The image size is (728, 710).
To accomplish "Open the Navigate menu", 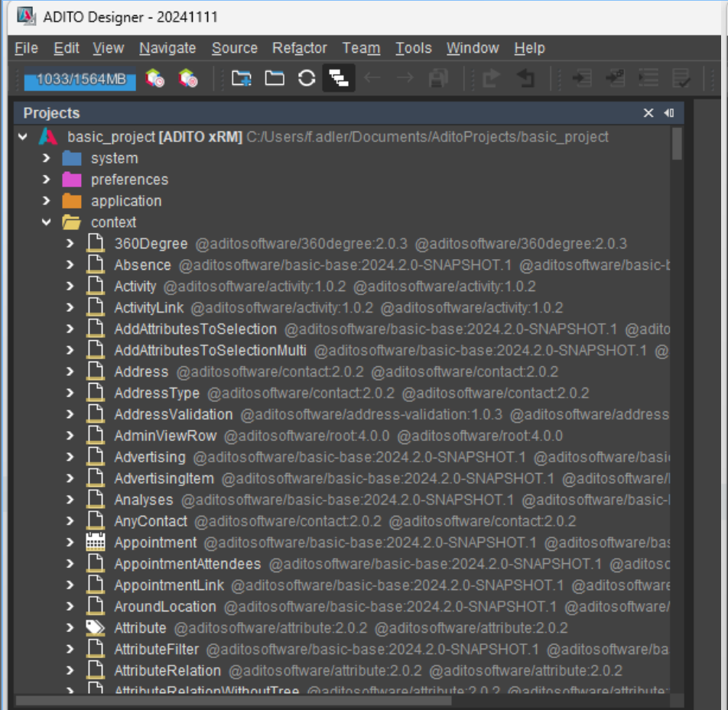I will [167, 47].
